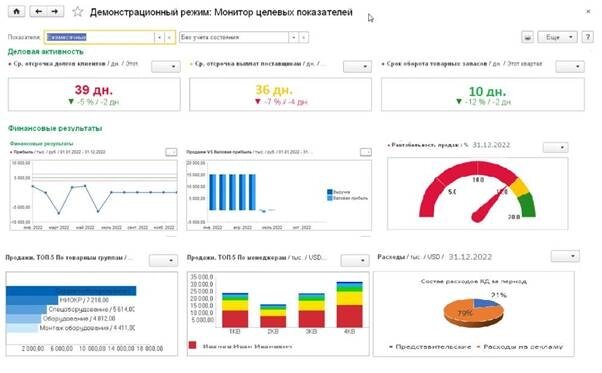Open options button of 'Продажи VS Валовая прибыль'
Image resolution: width=602 pixels, height=373 pixels.
point(366,152)
